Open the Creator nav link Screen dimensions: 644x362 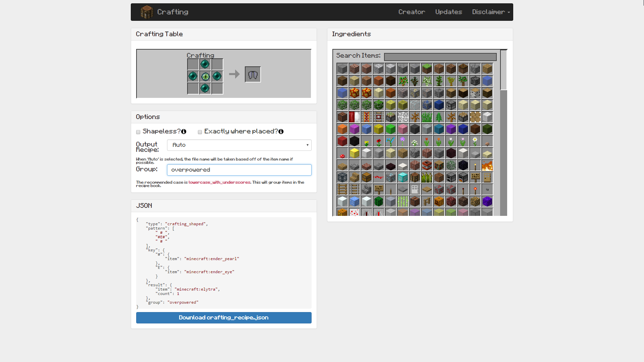(x=412, y=12)
